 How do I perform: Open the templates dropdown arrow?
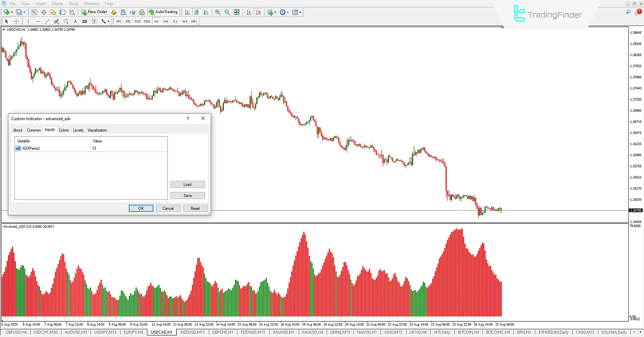[300, 12]
